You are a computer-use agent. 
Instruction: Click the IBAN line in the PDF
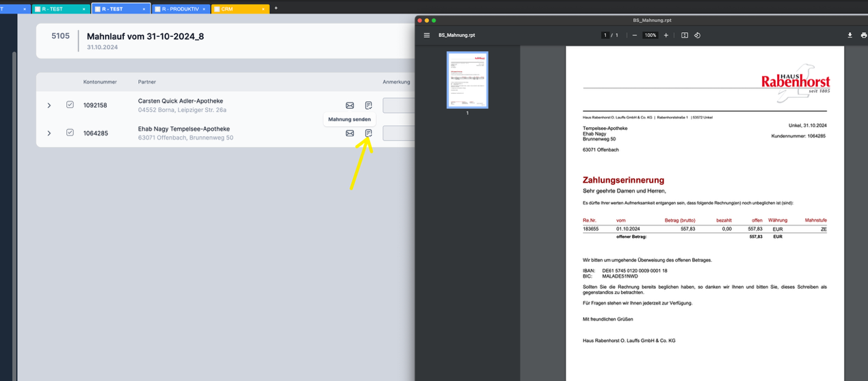625,271
